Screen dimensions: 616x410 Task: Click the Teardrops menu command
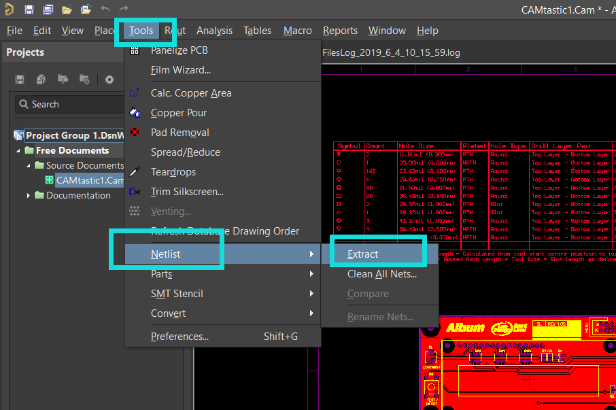pos(173,171)
